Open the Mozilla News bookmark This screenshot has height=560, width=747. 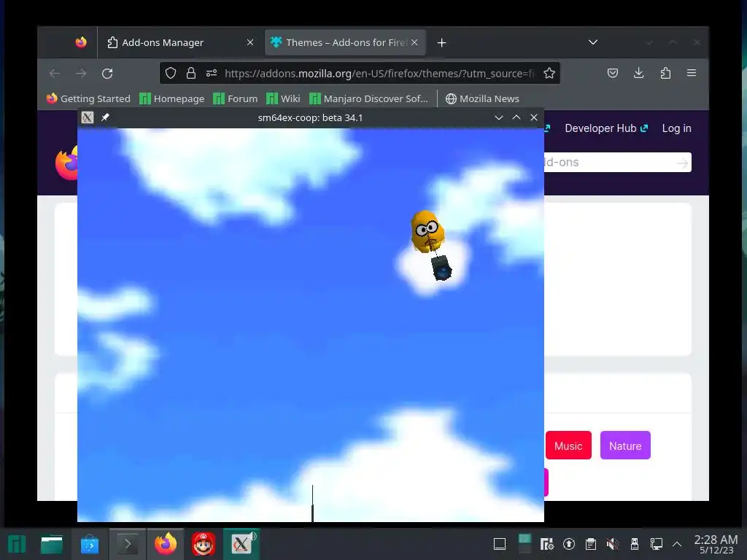(482, 98)
